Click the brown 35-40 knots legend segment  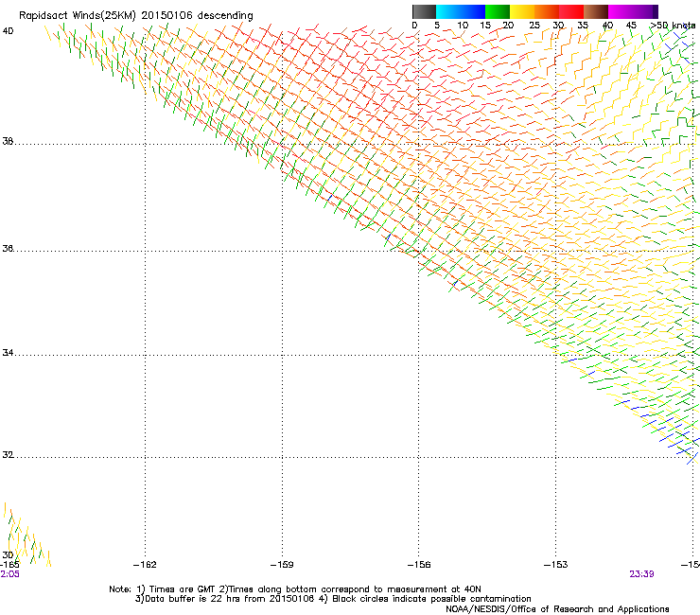pyautogui.click(x=596, y=11)
